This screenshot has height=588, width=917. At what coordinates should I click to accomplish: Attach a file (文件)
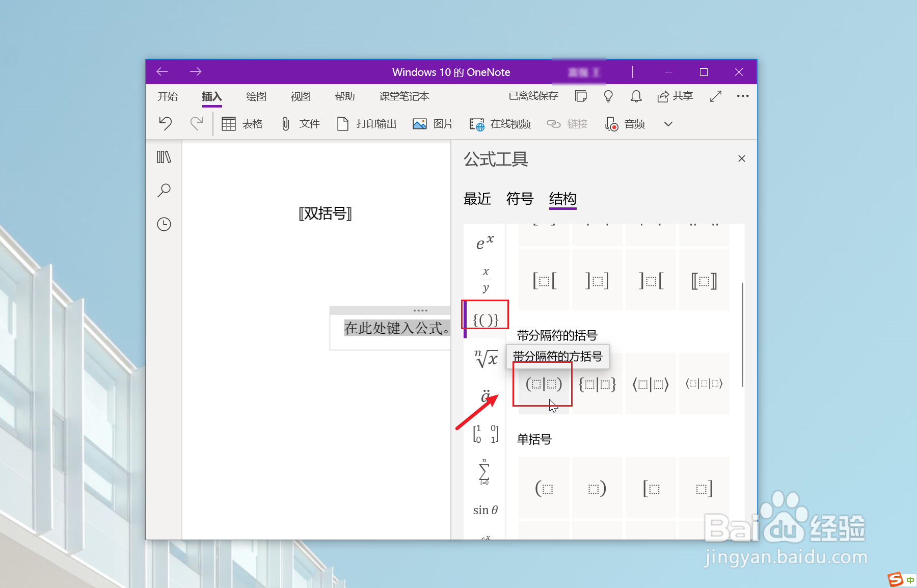[x=300, y=124]
